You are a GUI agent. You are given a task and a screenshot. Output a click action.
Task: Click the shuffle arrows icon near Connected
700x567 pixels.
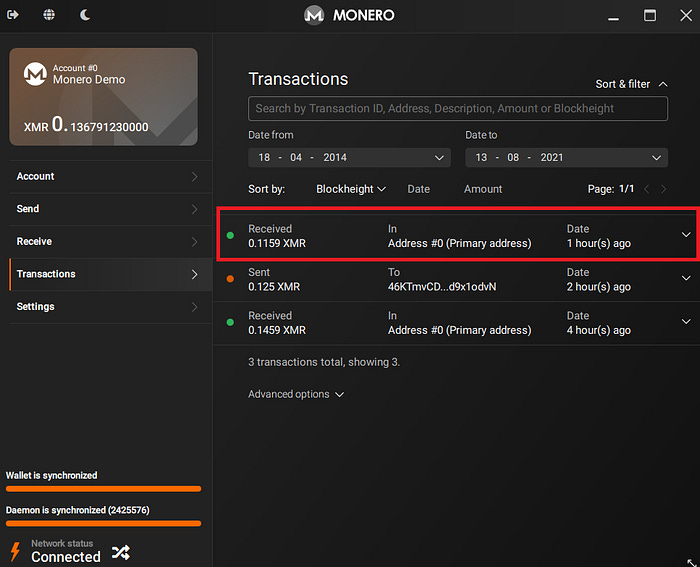121,552
